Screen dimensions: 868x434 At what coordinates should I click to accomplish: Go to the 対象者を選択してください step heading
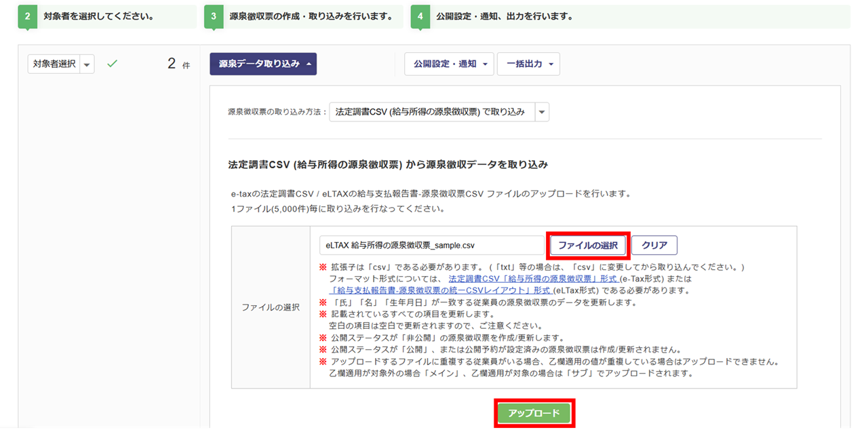[98, 17]
